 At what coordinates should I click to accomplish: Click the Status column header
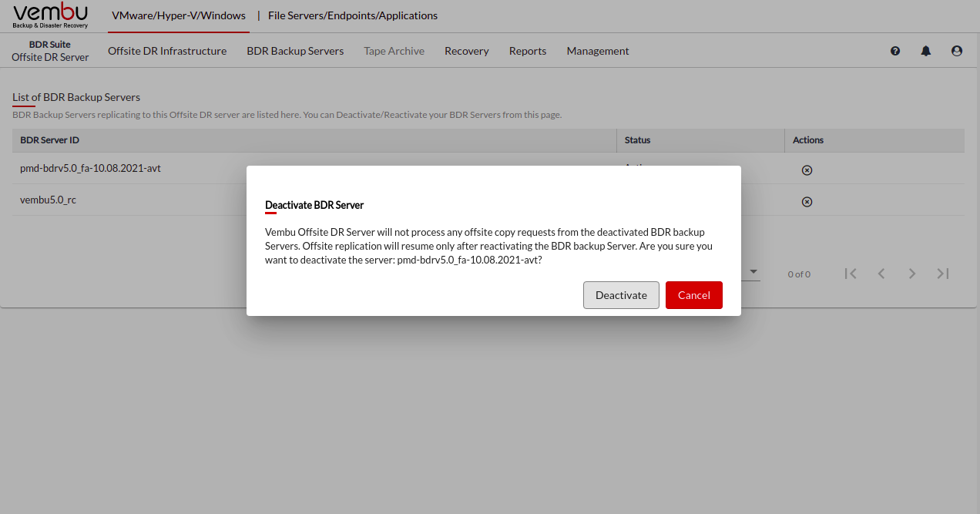638,140
